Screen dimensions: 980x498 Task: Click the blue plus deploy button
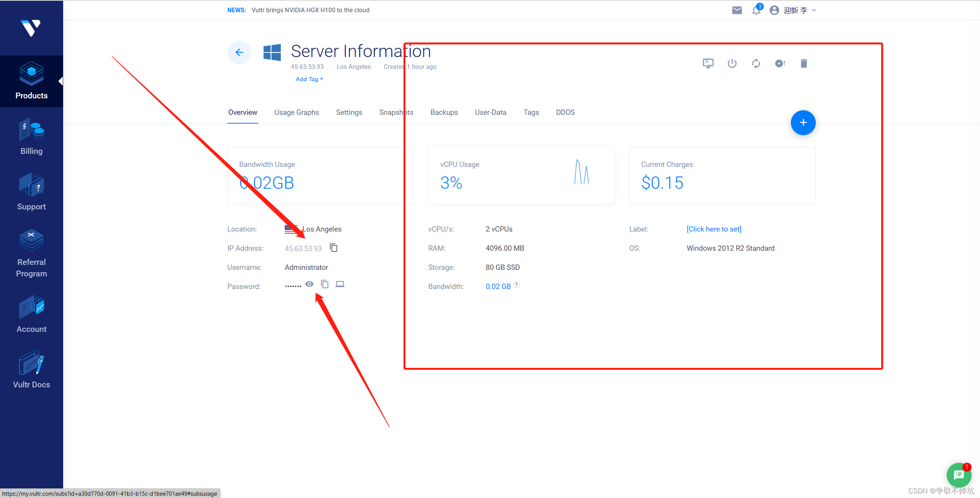803,122
